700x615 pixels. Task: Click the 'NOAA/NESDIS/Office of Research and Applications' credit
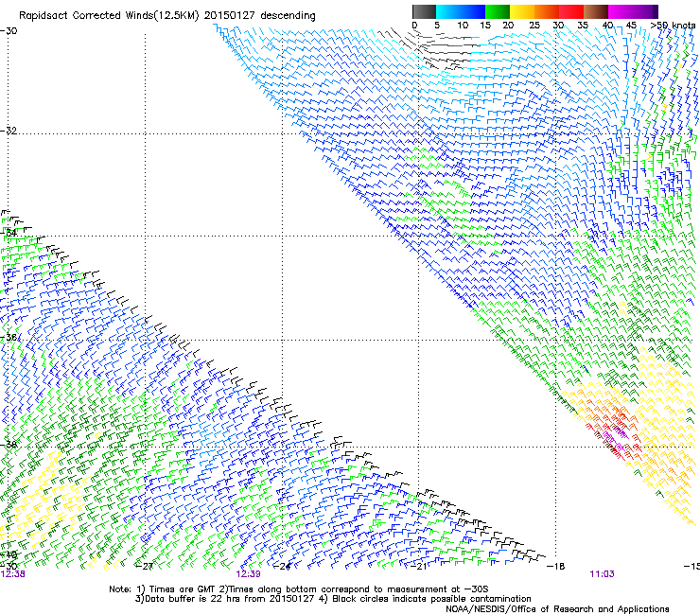[557, 609]
